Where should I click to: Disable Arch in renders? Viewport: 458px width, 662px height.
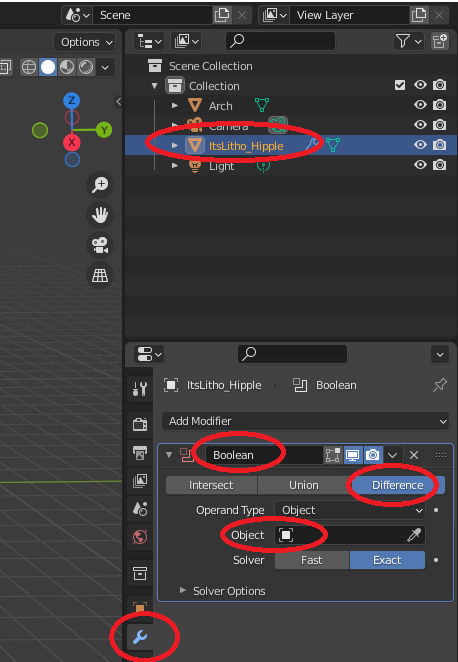439,105
